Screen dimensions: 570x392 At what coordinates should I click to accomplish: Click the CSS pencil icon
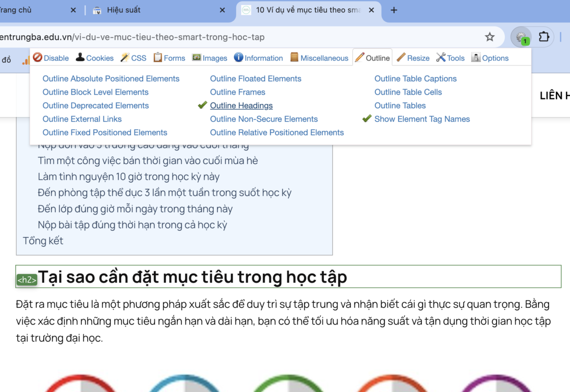click(124, 57)
